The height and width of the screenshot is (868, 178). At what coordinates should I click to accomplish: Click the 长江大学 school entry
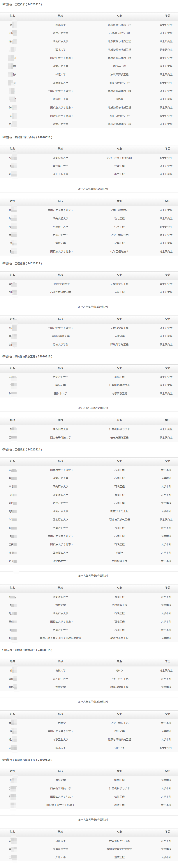click(x=60, y=74)
